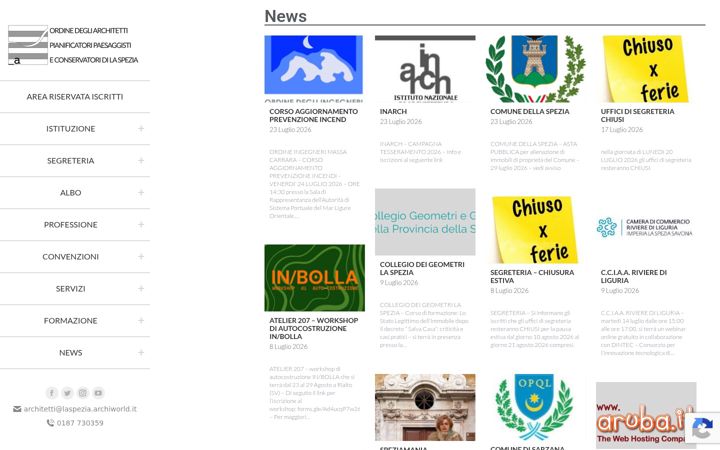Image resolution: width=720 pixels, height=450 pixels.
Task: Click the 23 Luglio 2026 date under INARCH
Action: pyautogui.click(x=401, y=122)
